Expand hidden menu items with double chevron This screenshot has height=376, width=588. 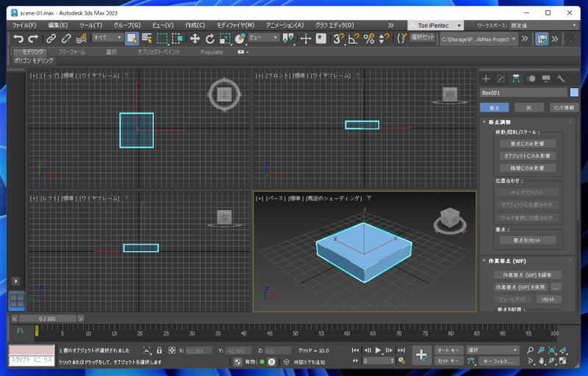(x=391, y=26)
